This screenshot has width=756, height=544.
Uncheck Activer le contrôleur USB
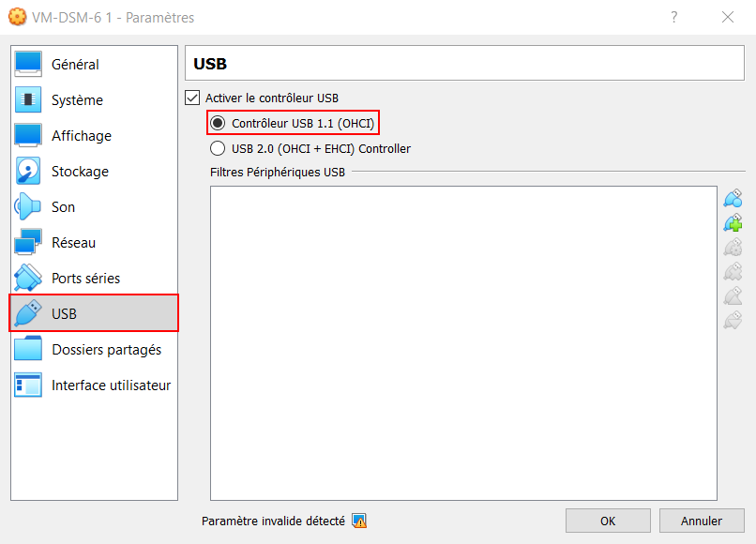point(192,98)
